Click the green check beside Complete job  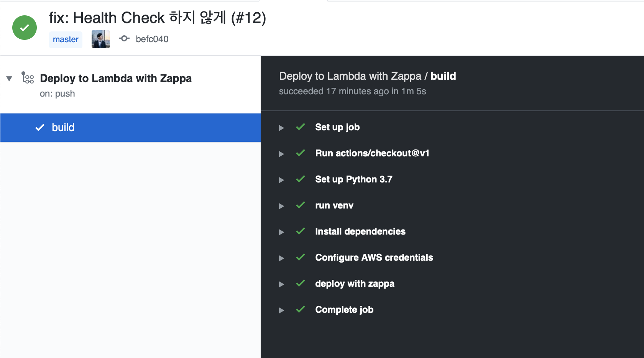[x=301, y=309]
